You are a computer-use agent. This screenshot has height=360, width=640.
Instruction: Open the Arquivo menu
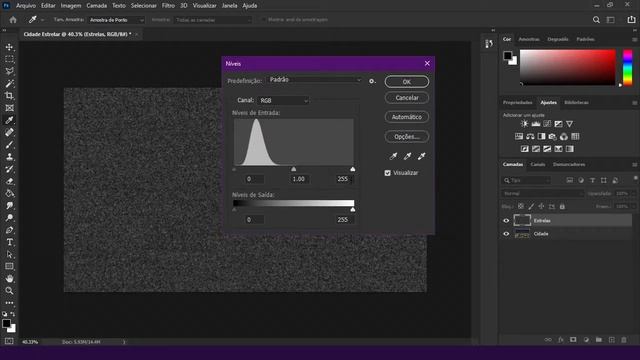(26, 6)
